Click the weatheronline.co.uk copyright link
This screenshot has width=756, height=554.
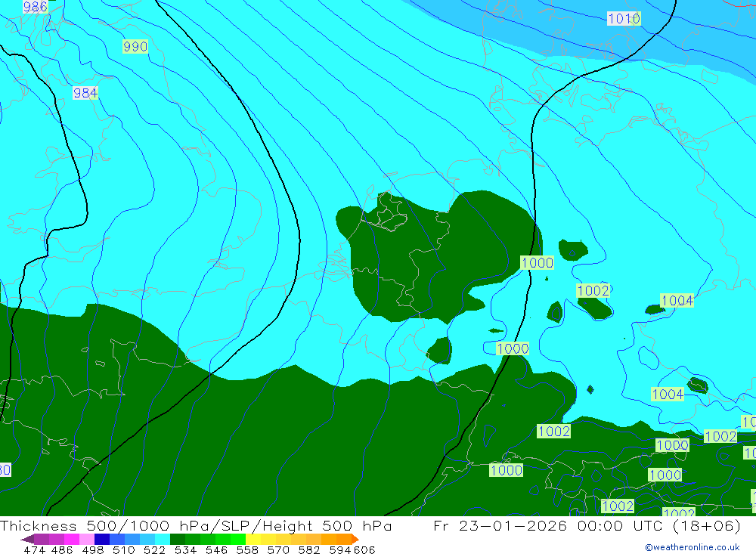692,547
